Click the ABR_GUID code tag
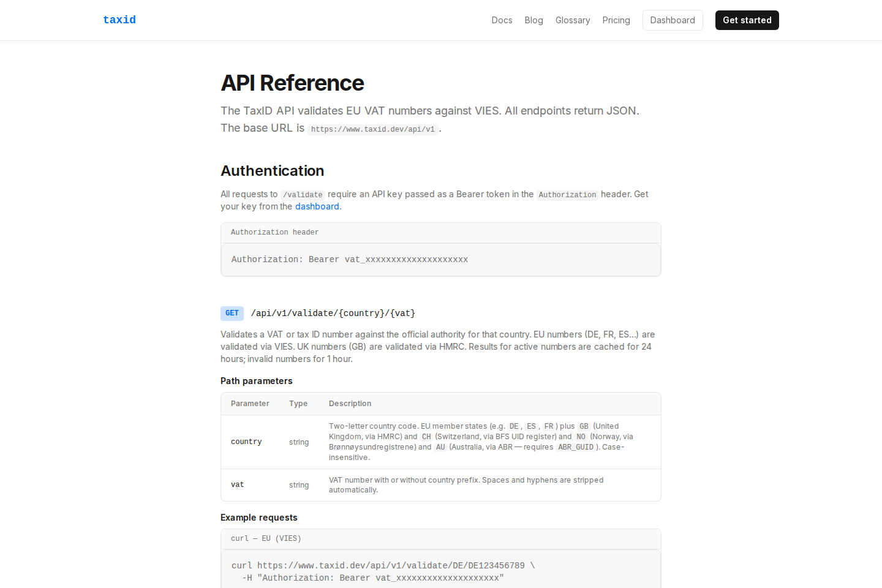882x588 pixels. pyautogui.click(x=576, y=447)
